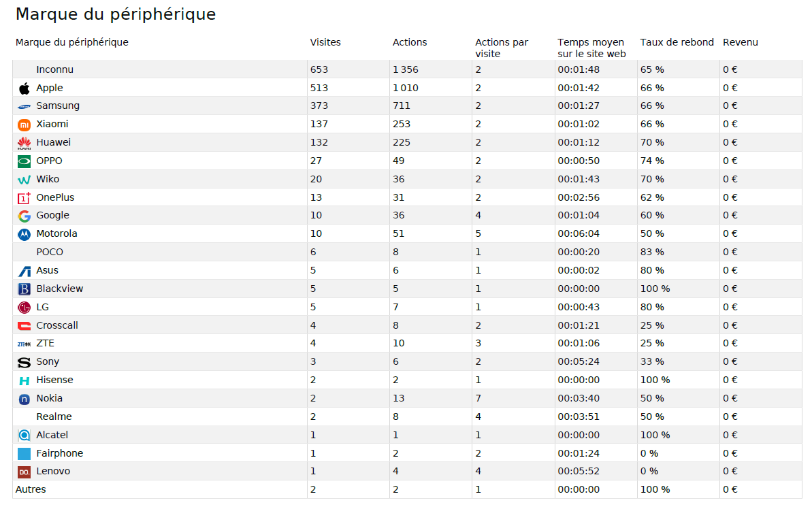This screenshot has height=507, width=812.
Task: Click the Nokia logo icon
Action: pos(25,399)
